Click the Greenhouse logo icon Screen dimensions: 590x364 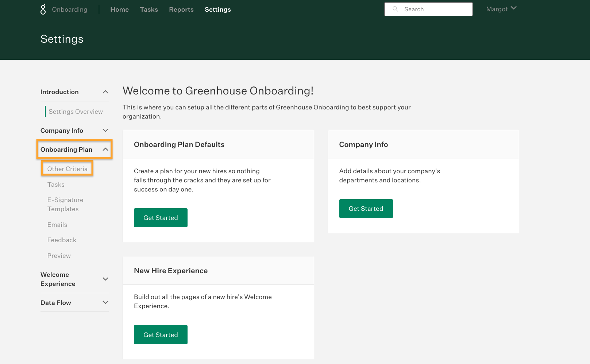pyautogui.click(x=43, y=9)
